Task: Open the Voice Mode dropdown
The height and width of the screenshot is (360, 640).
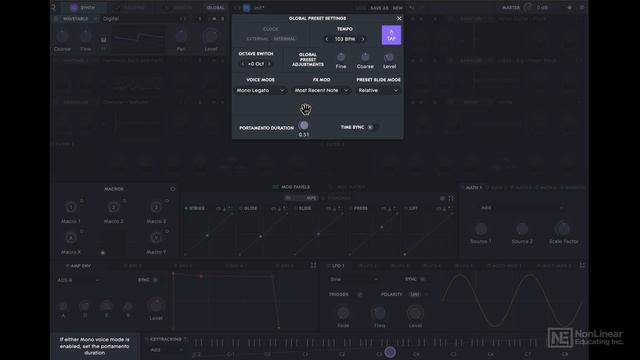Action: [260, 90]
